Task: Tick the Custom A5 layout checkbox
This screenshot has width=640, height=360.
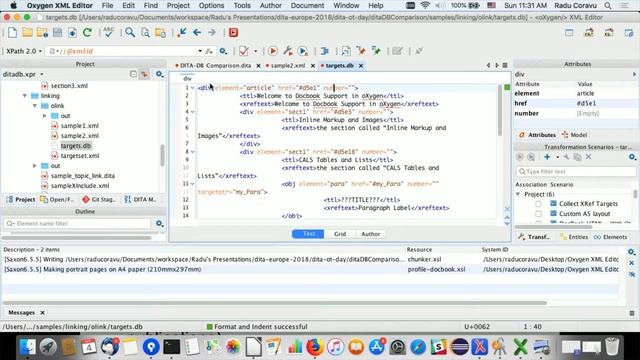Action: click(538, 214)
